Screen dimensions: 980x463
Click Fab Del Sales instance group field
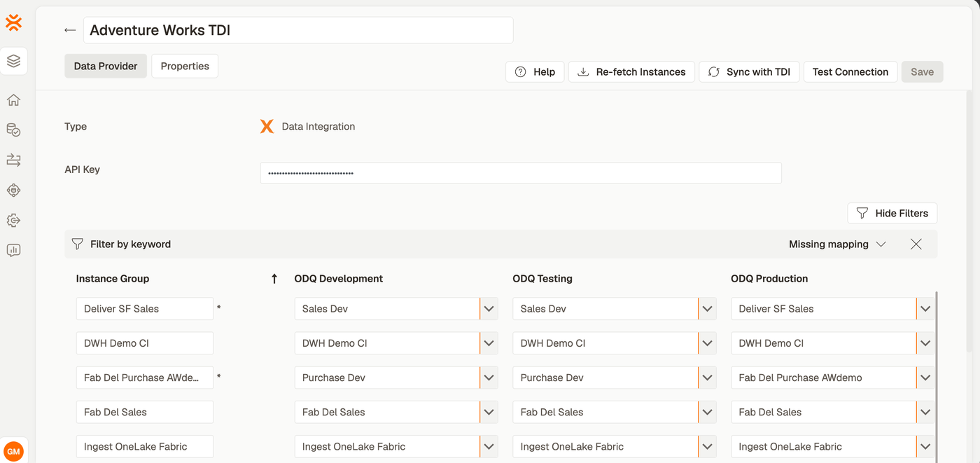pos(145,412)
